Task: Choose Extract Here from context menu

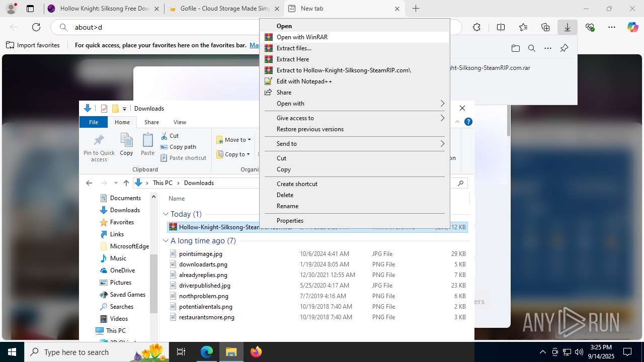Action: (x=355, y=59)
